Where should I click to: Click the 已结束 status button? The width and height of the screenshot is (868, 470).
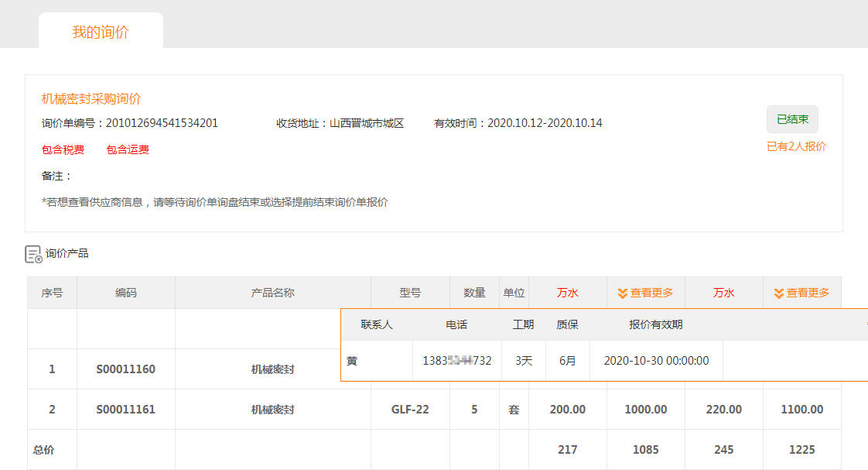coord(792,119)
